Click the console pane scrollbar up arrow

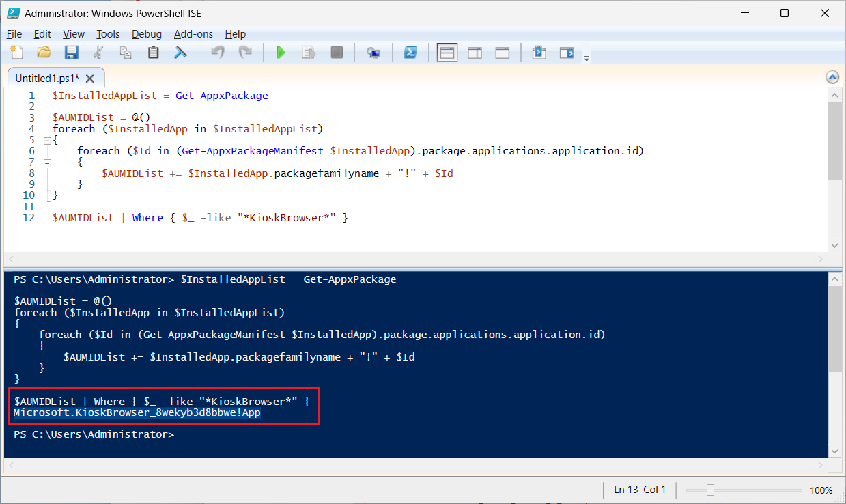[834, 279]
